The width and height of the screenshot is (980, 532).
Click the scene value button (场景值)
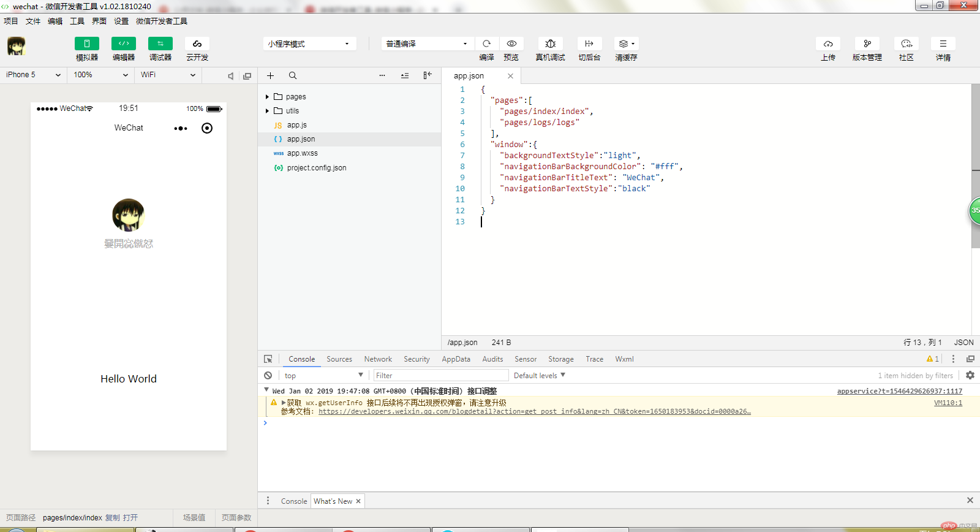(194, 518)
